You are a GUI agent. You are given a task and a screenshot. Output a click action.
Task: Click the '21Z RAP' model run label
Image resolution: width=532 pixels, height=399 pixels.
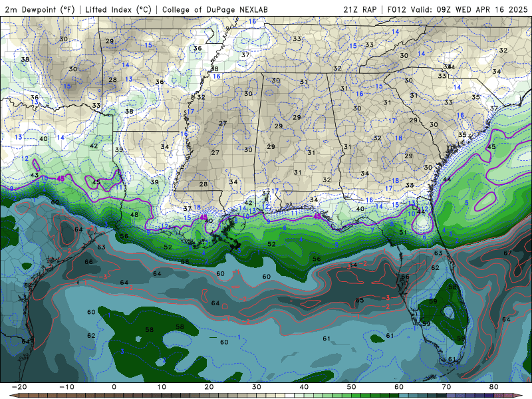(360, 9)
